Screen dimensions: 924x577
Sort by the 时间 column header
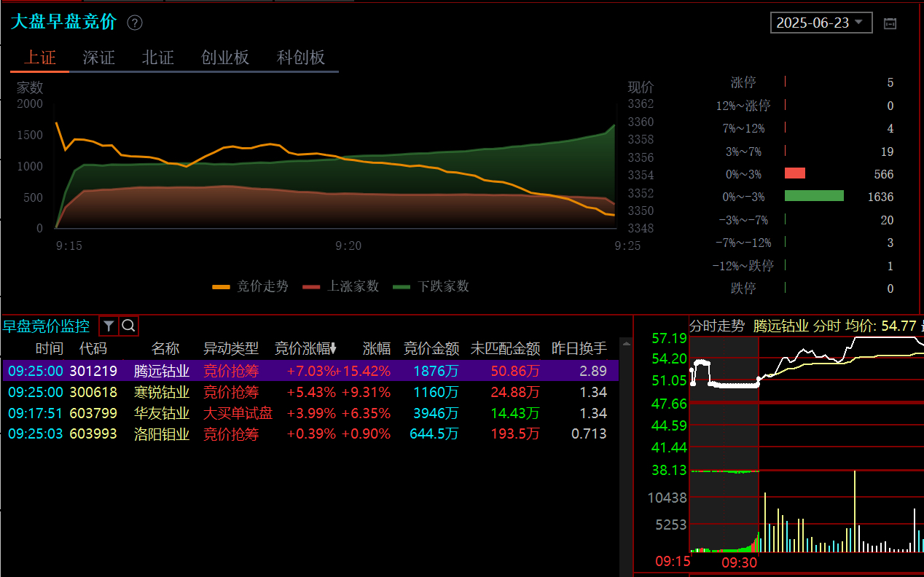(x=50, y=348)
